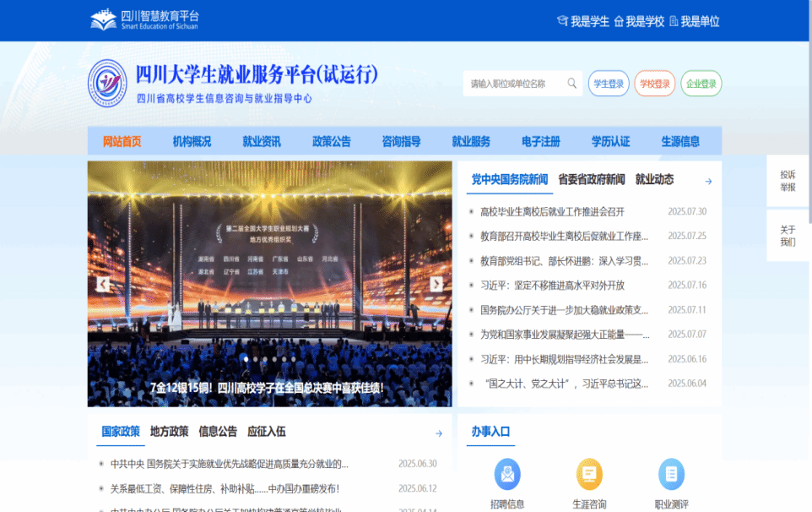Open policy 关系最低工资、保障性住房、补助补贴

click(225, 488)
